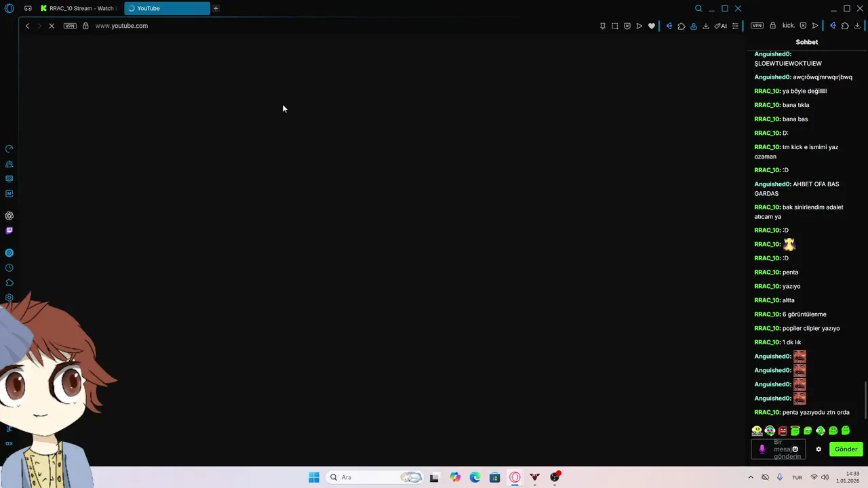Click the Ara taskbar search box

pyautogui.click(x=375, y=477)
